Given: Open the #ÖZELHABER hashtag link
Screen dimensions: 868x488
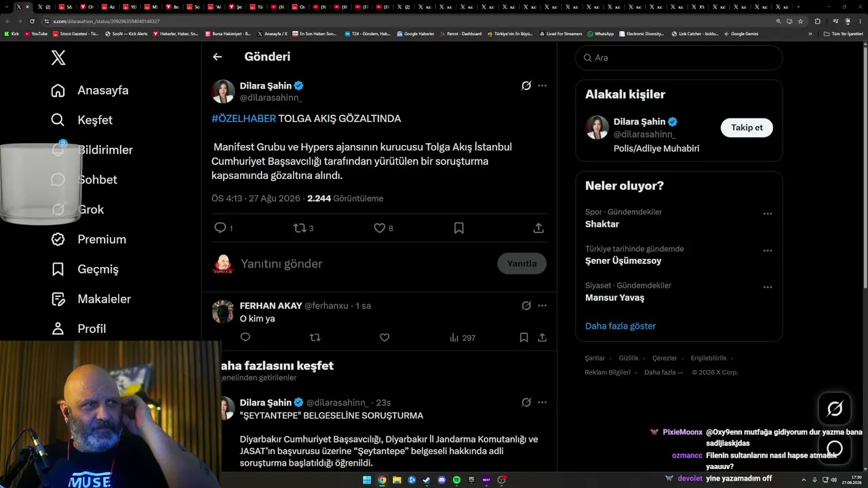Looking at the screenshot, I should pos(243,119).
